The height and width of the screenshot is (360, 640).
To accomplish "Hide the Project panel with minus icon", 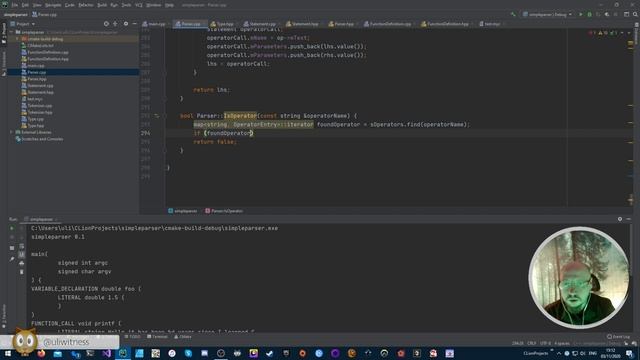I will point(134,24).
